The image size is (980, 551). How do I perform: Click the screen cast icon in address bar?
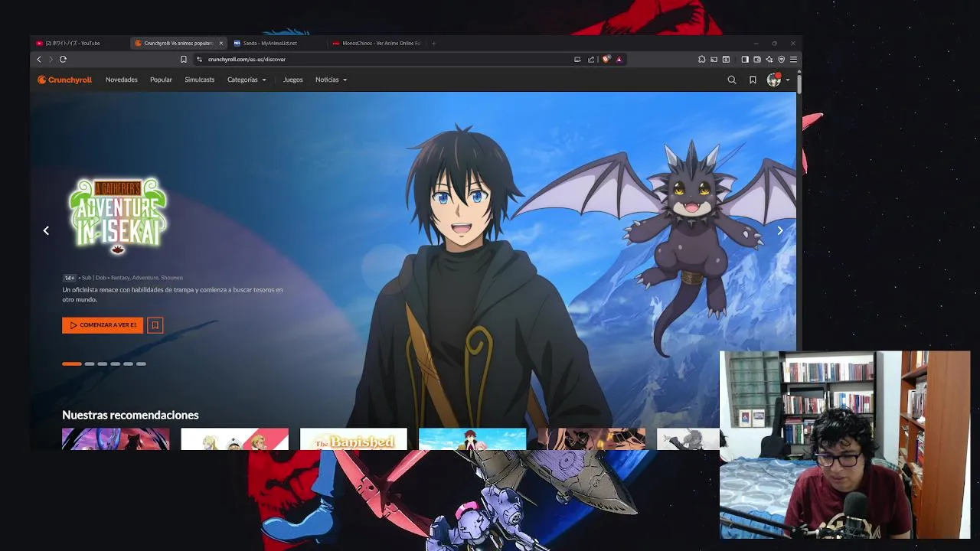click(577, 59)
